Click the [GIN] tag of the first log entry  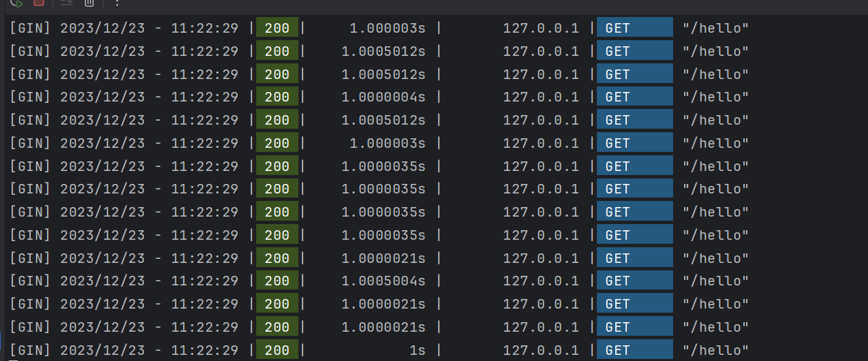pos(30,29)
